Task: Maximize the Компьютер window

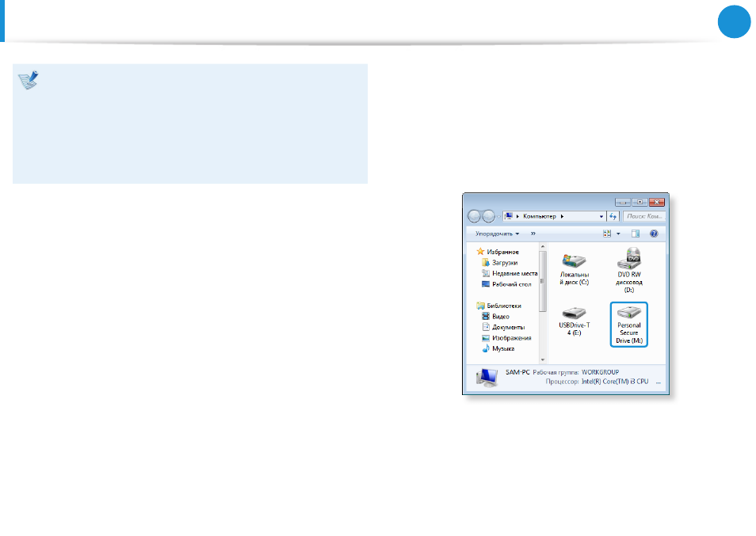Action: 640,202
